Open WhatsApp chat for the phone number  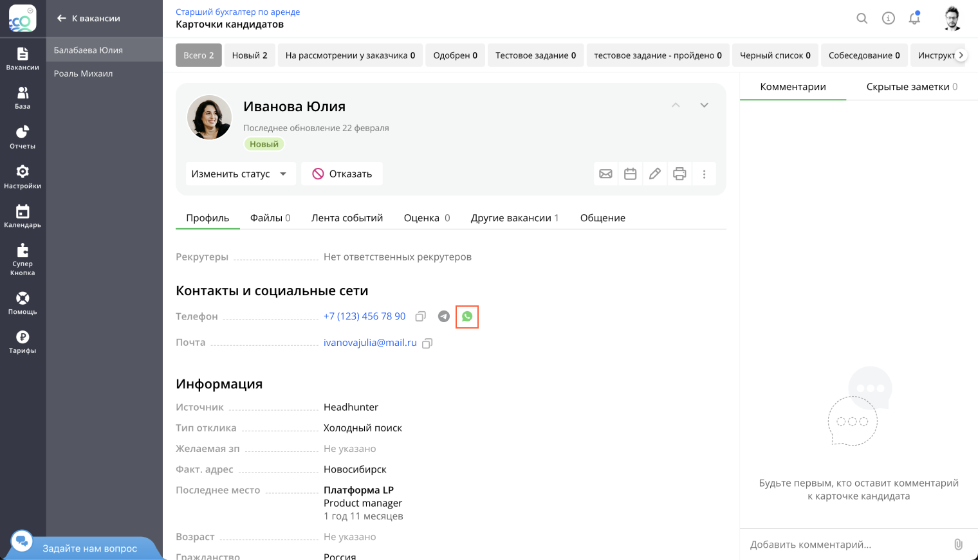(x=467, y=316)
